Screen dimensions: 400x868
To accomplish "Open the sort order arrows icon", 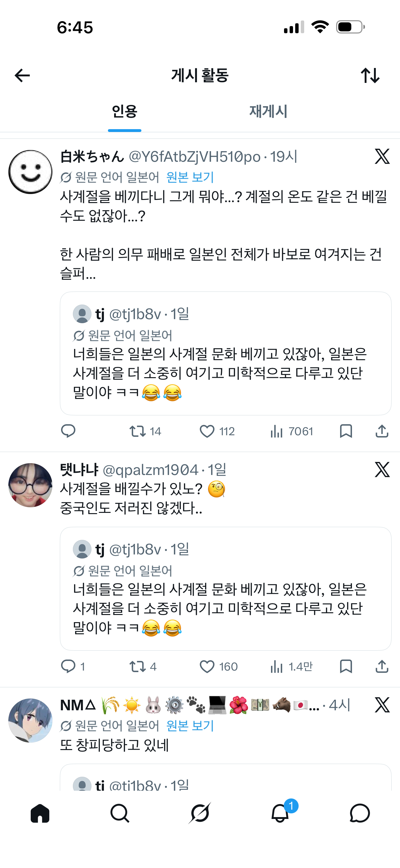I will tap(370, 75).
